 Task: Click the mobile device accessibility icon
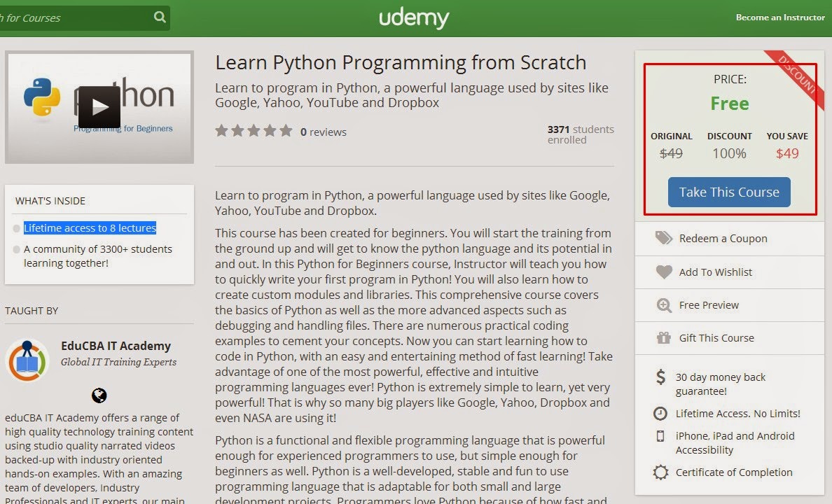click(x=660, y=436)
